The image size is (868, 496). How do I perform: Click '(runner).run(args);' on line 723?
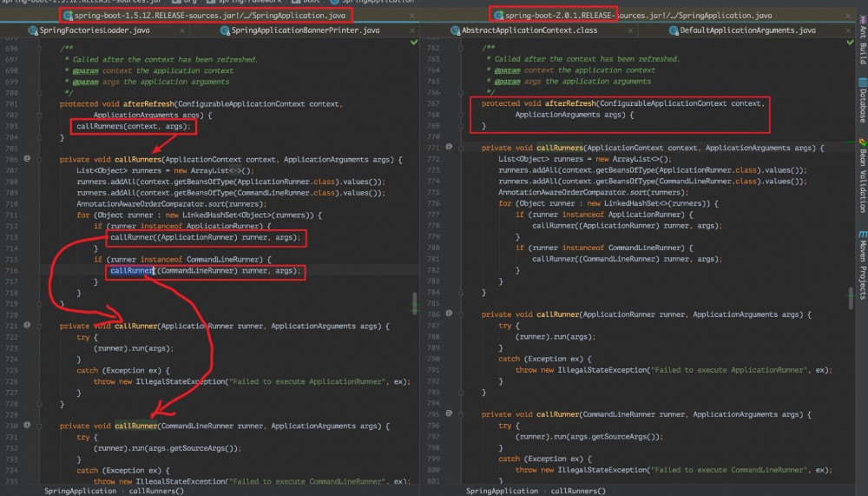(x=134, y=348)
